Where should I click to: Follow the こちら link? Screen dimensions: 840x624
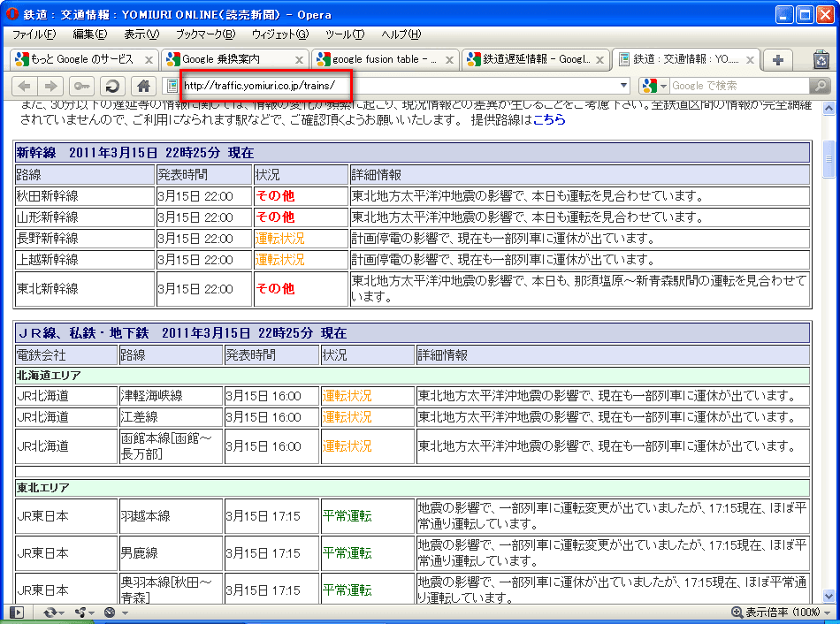549,119
